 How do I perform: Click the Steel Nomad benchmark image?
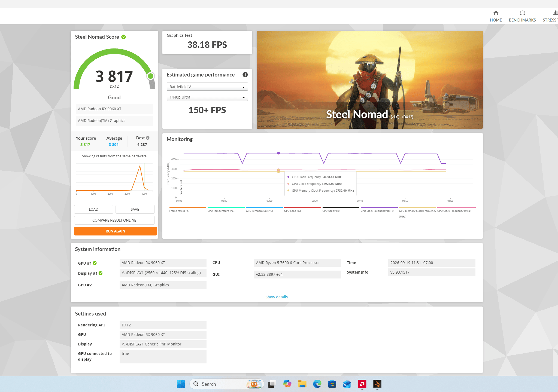coord(369,80)
